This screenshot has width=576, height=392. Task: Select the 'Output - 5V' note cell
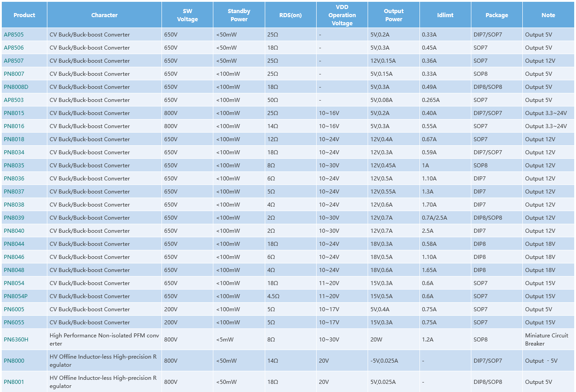pyautogui.click(x=548, y=361)
